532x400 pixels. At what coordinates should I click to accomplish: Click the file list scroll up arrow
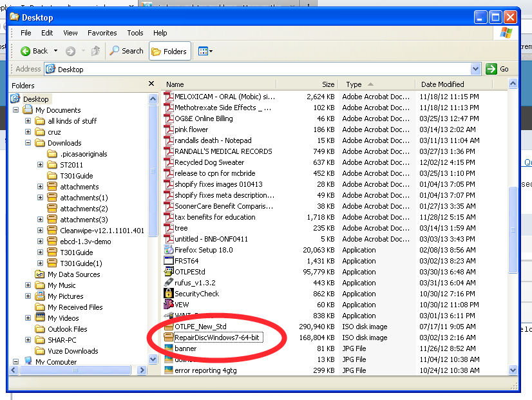[513, 83]
